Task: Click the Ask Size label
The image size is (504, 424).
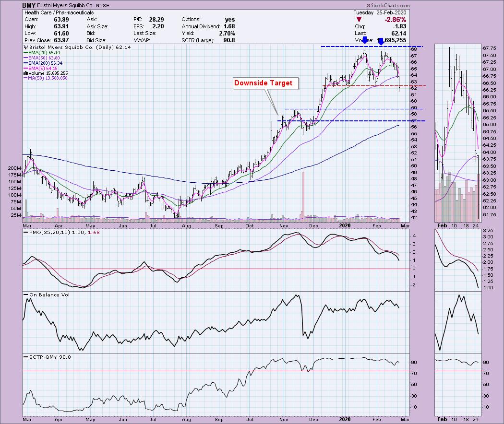Action: point(97,26)
